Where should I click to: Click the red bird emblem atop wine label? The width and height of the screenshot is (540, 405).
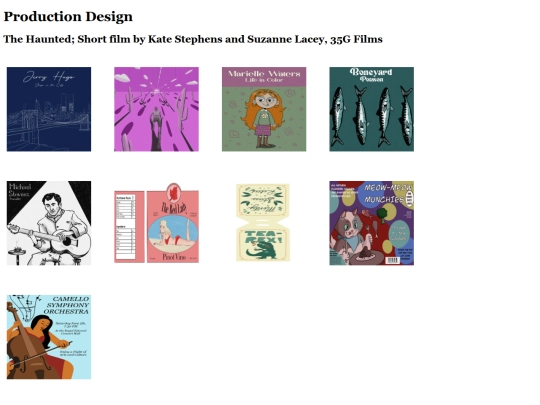coord(174,192)
